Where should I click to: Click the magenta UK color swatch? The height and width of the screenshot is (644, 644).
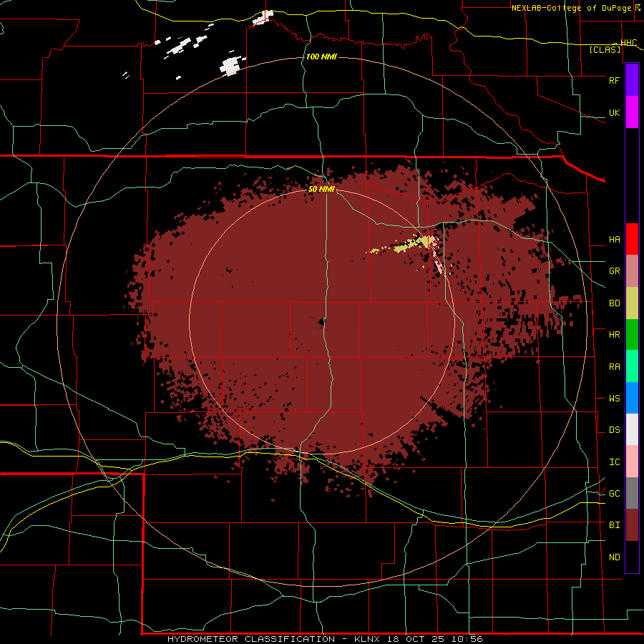point(632,112)
